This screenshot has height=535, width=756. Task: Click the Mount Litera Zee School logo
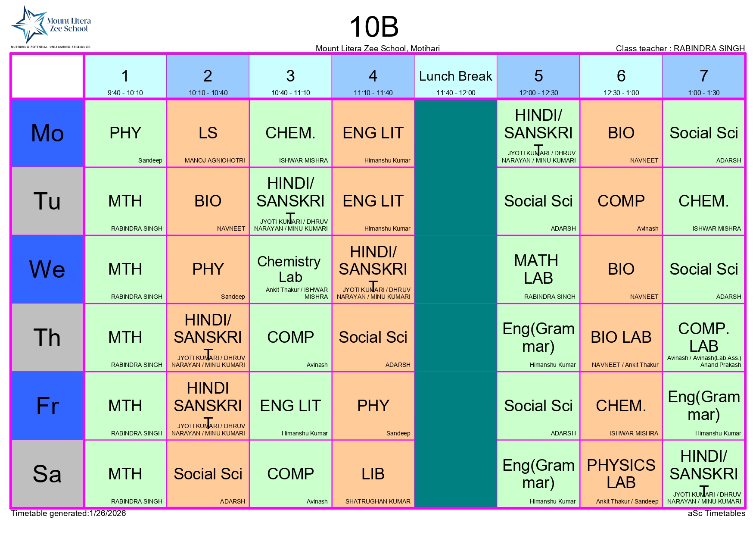(x=50, y=27)
